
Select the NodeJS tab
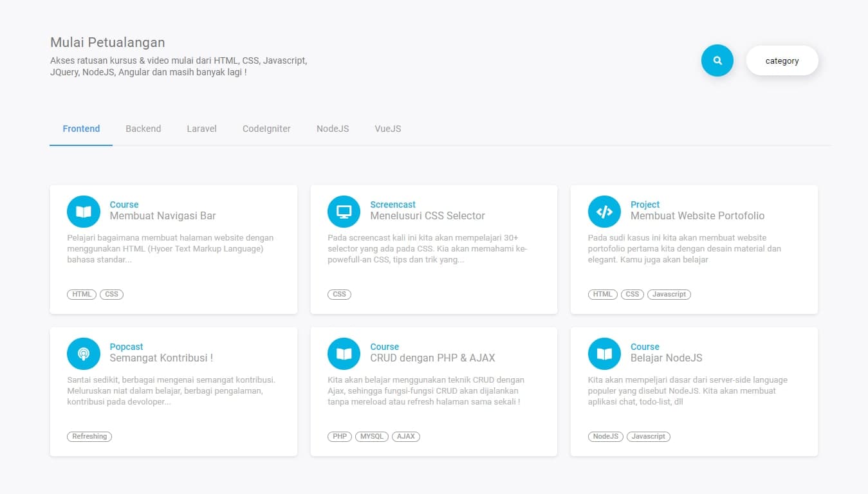pyautogui.click(x=333, y=129)
